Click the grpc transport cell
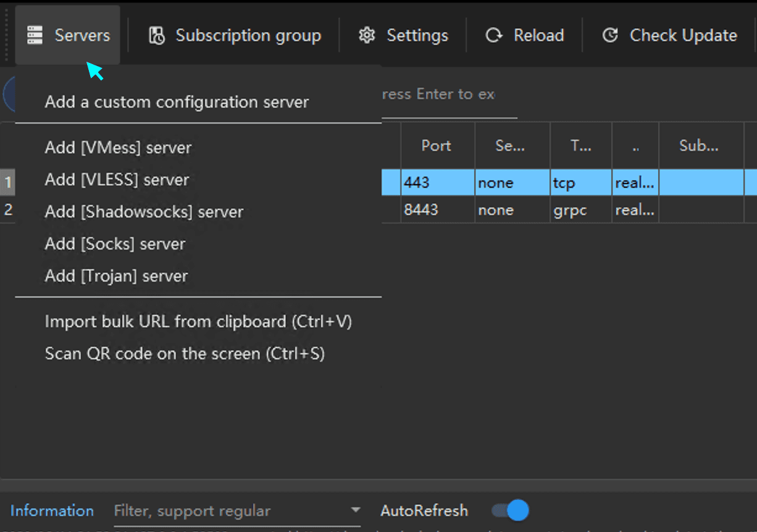 [x=580, y=210]
